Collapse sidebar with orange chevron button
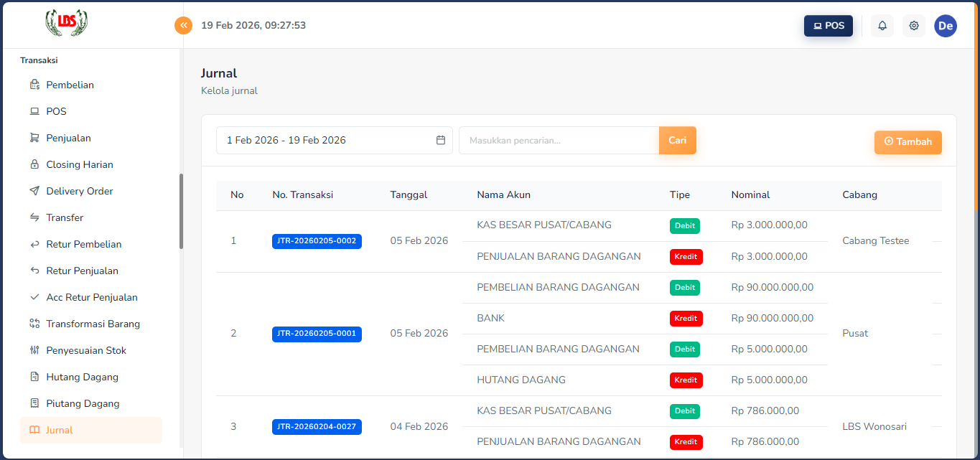The height and width of the screenshot is (460, 980). click(184, 25)
